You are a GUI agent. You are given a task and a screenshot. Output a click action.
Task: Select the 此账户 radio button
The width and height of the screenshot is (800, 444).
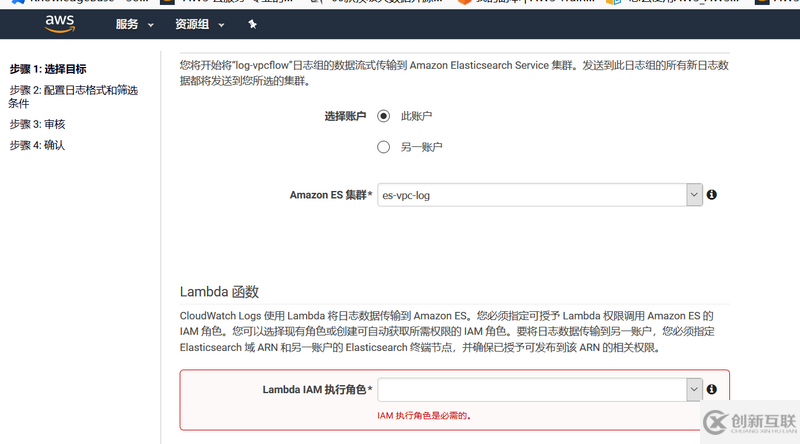383,116
